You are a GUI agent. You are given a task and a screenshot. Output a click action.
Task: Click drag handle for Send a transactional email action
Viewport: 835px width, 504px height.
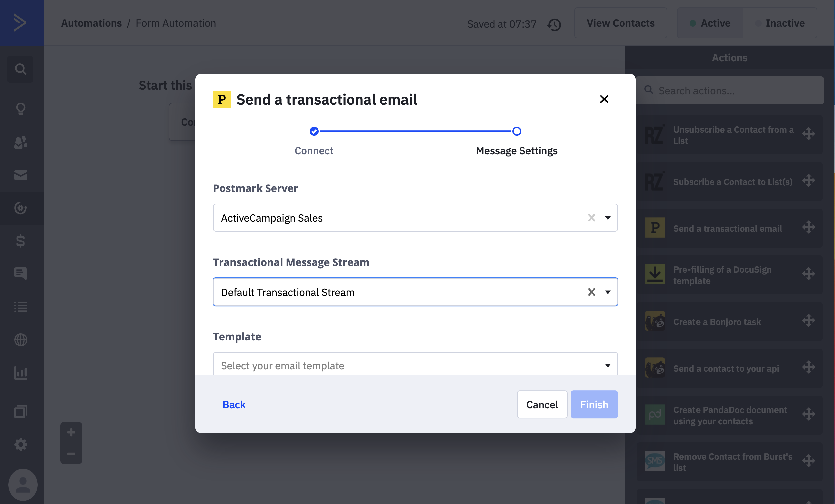tap(809, 227)
